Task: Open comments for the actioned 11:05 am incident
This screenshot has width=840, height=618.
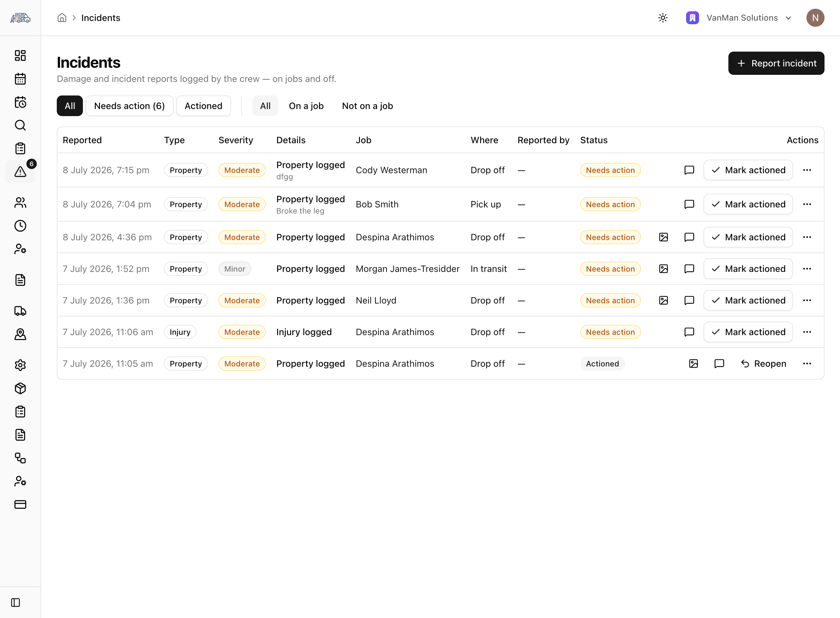Action: [719, 364]
